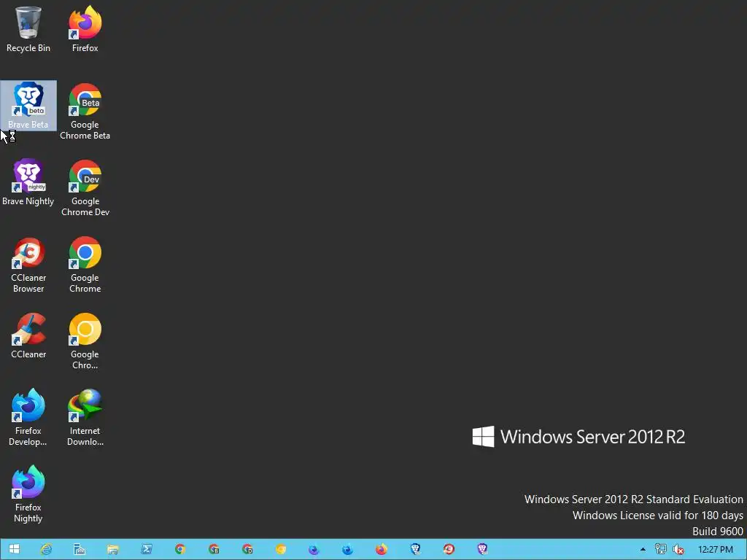This screenshot has height=560, width=747.
Task: Launch Chrome Beta from the taskbar
Action: 214,549
